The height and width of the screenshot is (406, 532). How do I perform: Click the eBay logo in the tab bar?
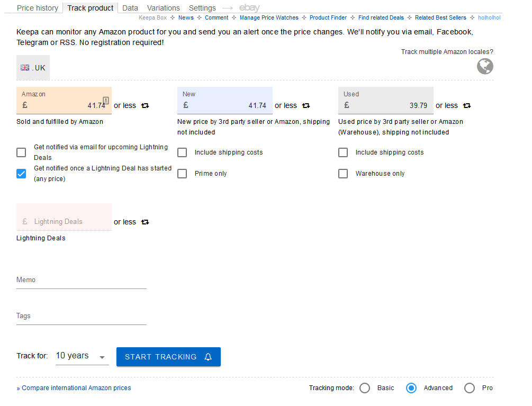(x=249, y=8)
